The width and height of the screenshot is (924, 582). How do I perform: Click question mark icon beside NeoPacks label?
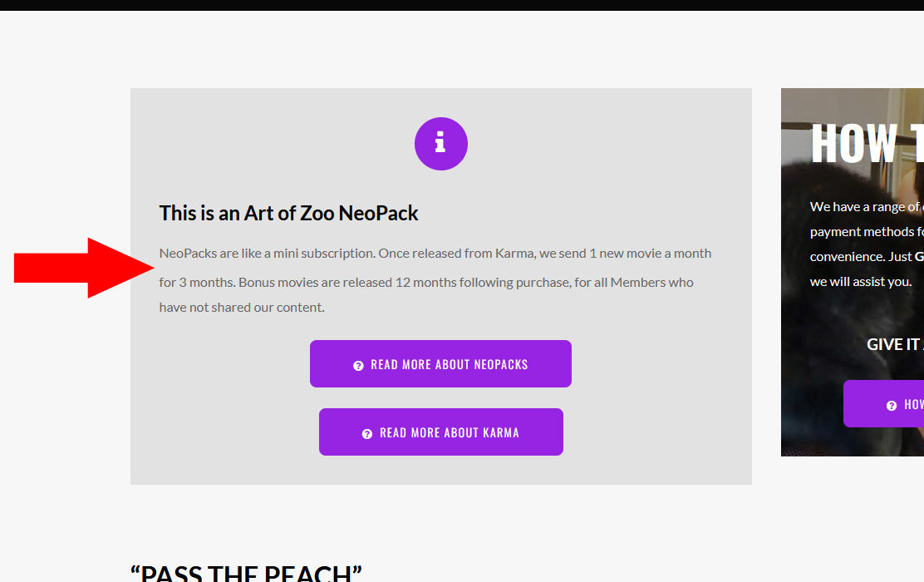[x=358, y=365]
